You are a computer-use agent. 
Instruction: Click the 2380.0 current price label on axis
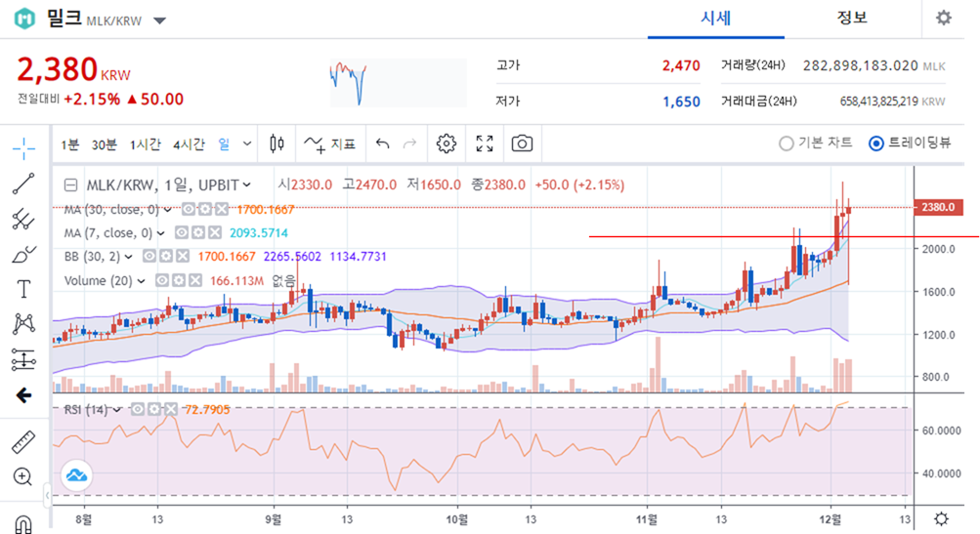pos(938,207)
